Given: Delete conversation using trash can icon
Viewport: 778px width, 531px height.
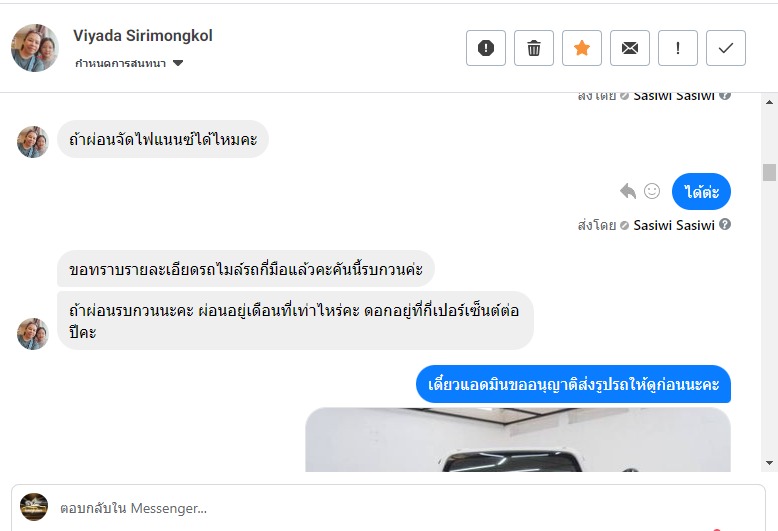Looking at the screenshot, I should [534, 48].
